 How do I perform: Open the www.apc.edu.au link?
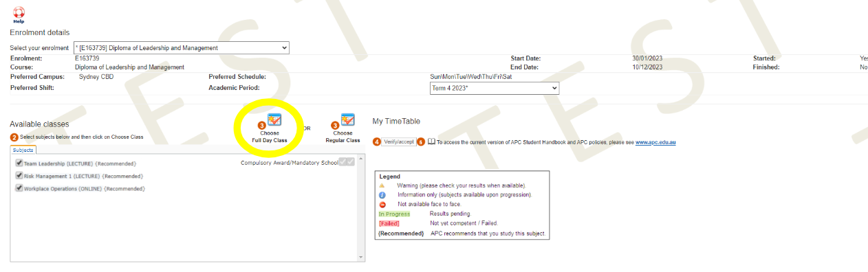(x=655, y=142)
